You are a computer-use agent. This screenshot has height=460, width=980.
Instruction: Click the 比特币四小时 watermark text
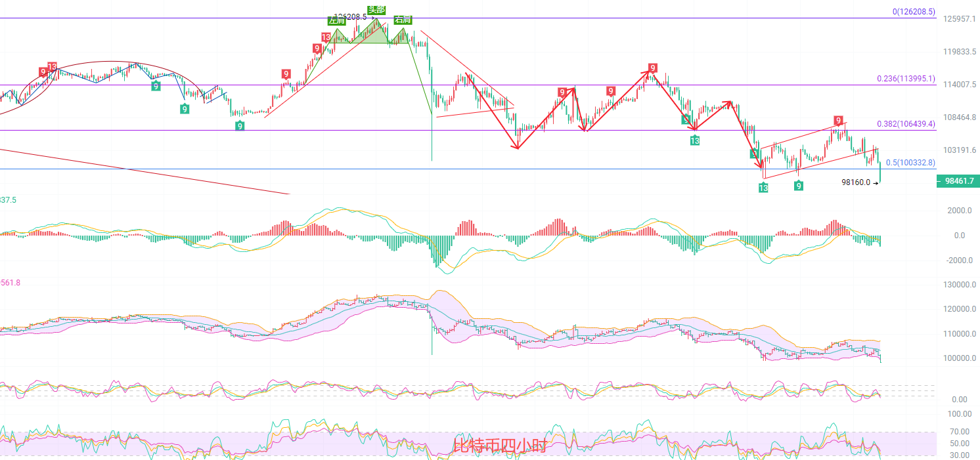pyautogui.click(x=500, y=447)
